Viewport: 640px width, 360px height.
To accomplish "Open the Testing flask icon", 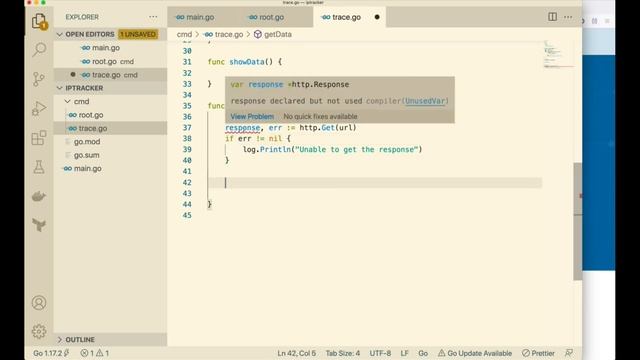I will click(x=39, y=167).
